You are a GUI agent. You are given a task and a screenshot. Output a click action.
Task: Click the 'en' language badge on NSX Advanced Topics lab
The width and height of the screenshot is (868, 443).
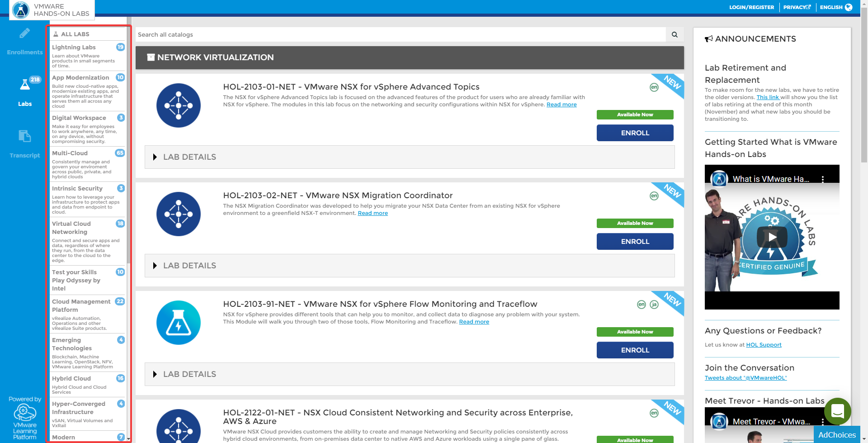pyautogui.click(x=654, y=87)
